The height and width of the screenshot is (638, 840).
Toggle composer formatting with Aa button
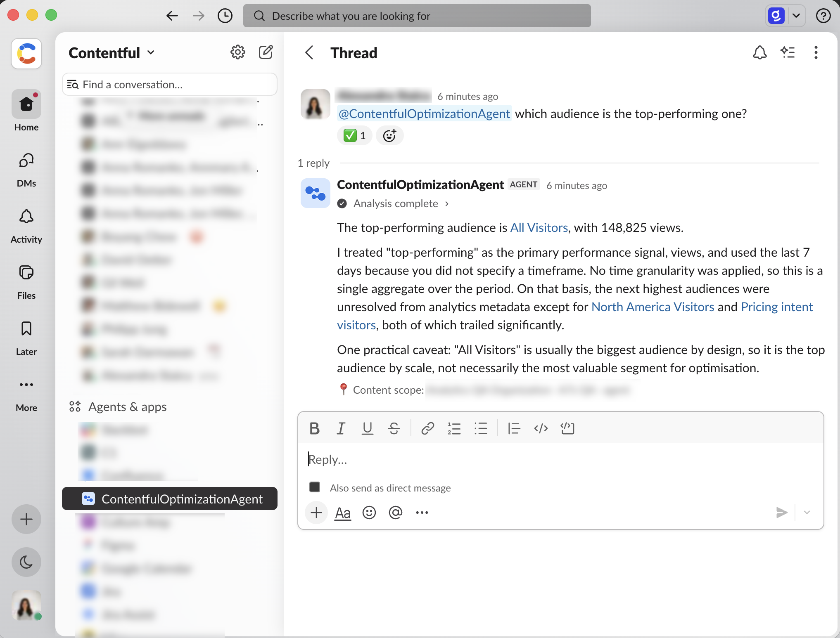(x=343, y=513)
